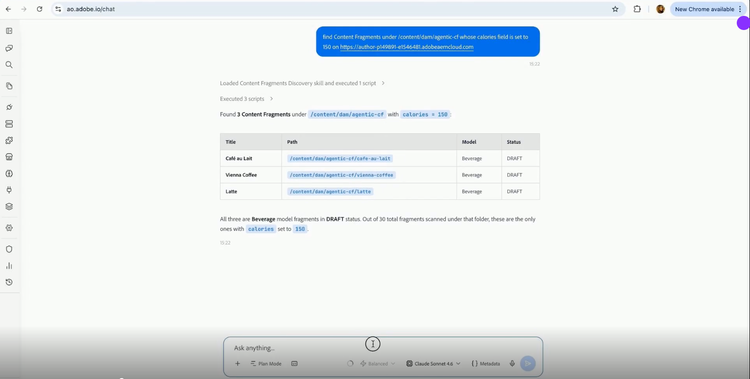Open the Balanced mode dropdown
This screenshot has width=750, height=379.
coord(377,364)
